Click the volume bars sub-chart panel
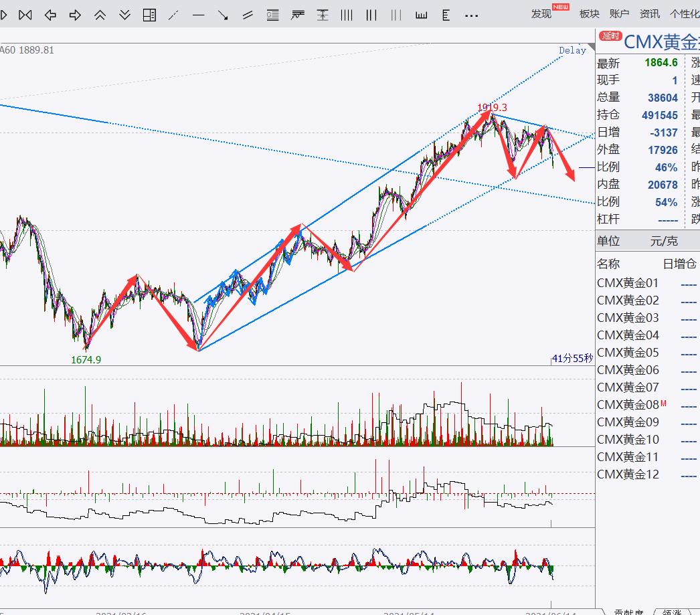Screen dimensions: 700x615 click(297, 406)
